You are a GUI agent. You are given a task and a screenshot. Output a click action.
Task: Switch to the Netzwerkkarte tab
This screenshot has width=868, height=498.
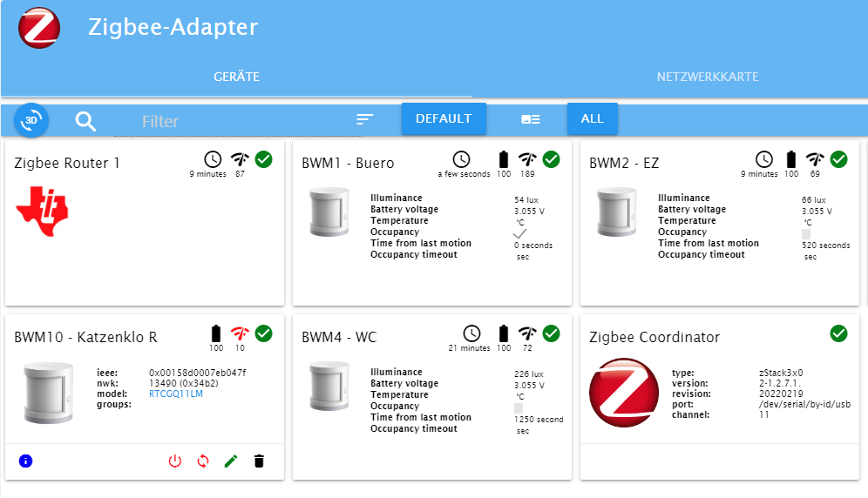coord(707,77)
